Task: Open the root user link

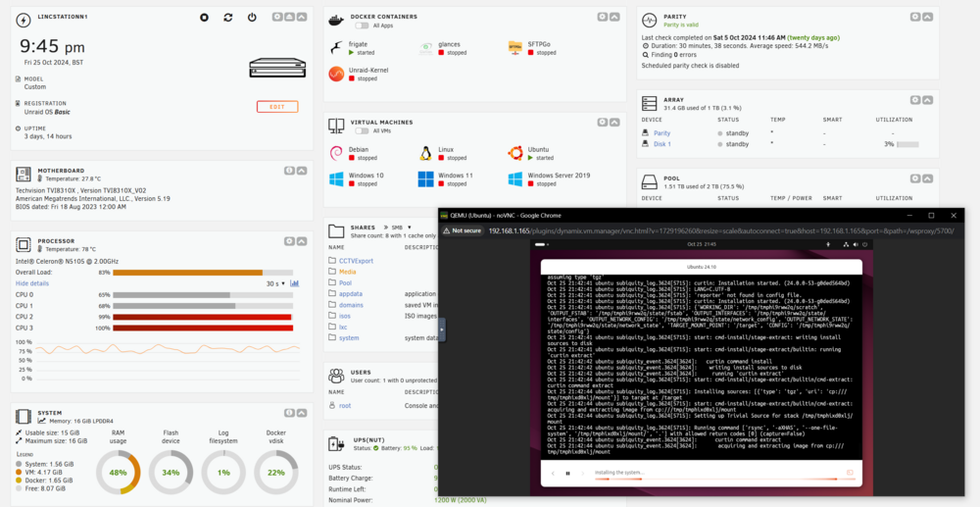Action: (345, 406)
